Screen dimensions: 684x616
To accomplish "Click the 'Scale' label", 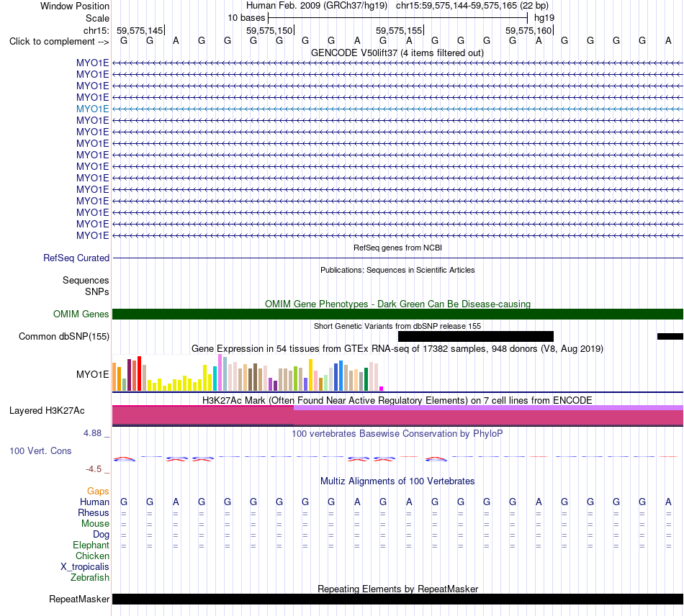I will click(x=97, y=18).
